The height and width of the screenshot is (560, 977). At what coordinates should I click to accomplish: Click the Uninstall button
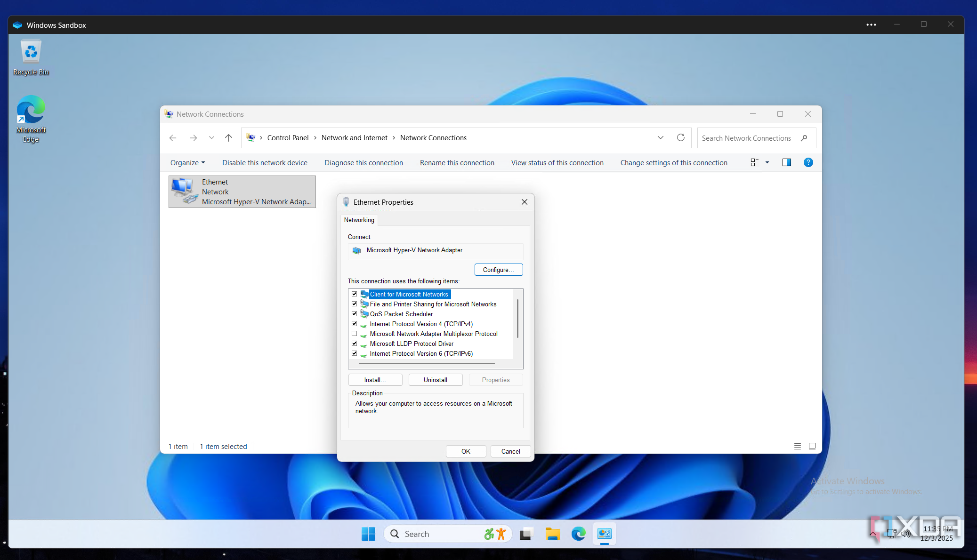coord(436,380)
